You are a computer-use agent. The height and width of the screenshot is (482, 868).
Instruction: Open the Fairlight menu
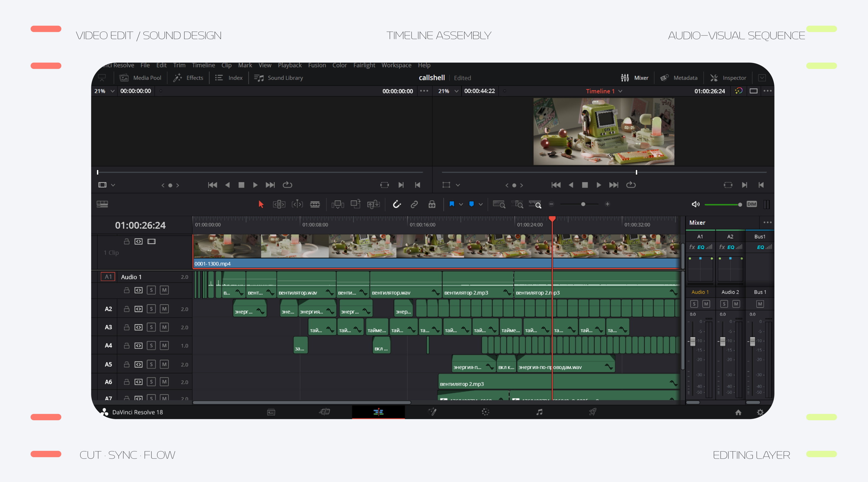tap(364, 65)
